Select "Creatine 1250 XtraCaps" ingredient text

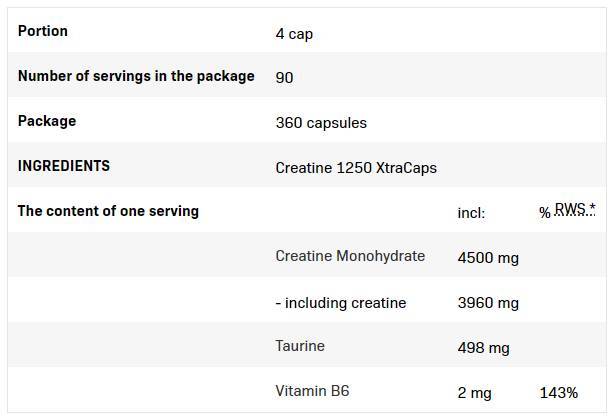click(x=356, y=168)
